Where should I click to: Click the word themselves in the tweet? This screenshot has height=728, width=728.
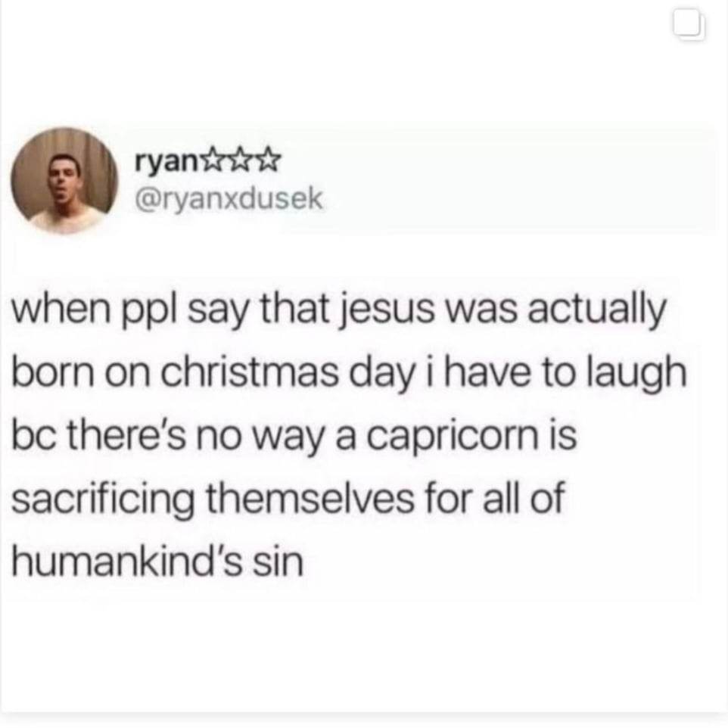coord(310,498)
